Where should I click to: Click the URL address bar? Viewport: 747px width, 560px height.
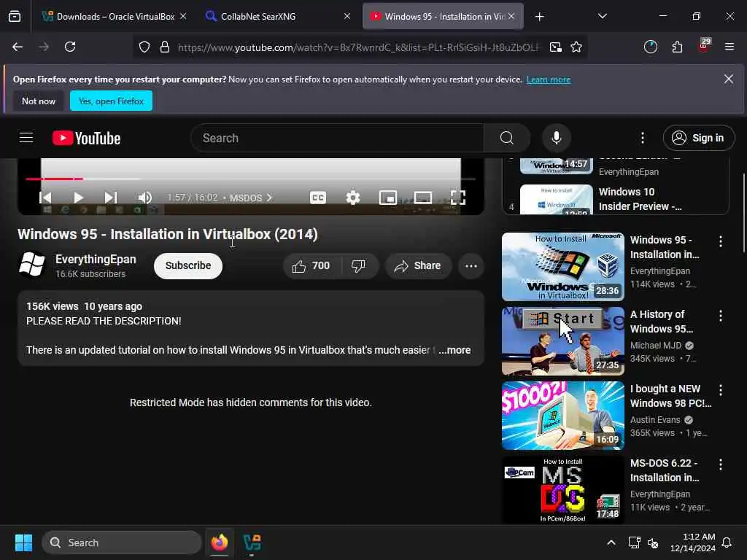pos(358,47)
